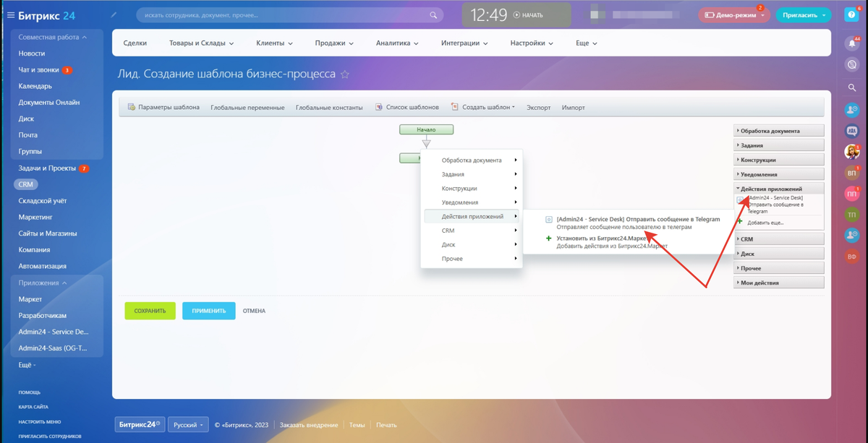Open Сделки tab
This screenshot has width=868, height=443.
(x=135, y=43)
